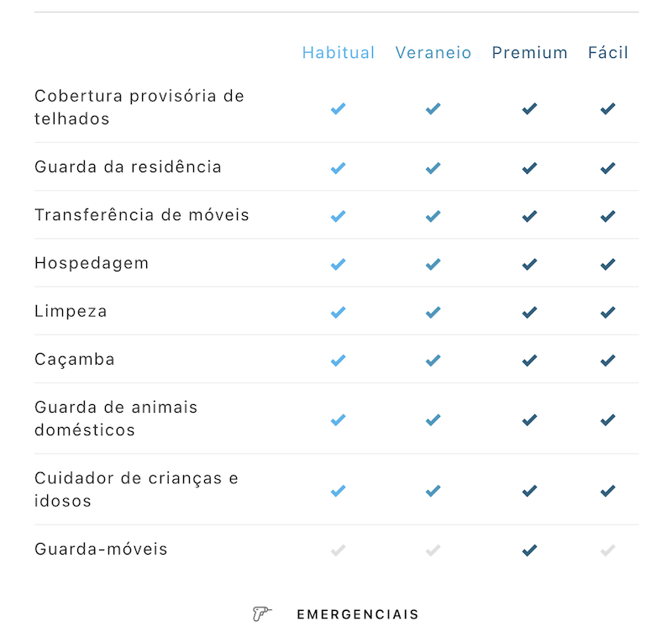Select the Veraneio plan column header
The width and height of the screenshot is (672, 637).
pyautogui.click(x=433, y=52)
